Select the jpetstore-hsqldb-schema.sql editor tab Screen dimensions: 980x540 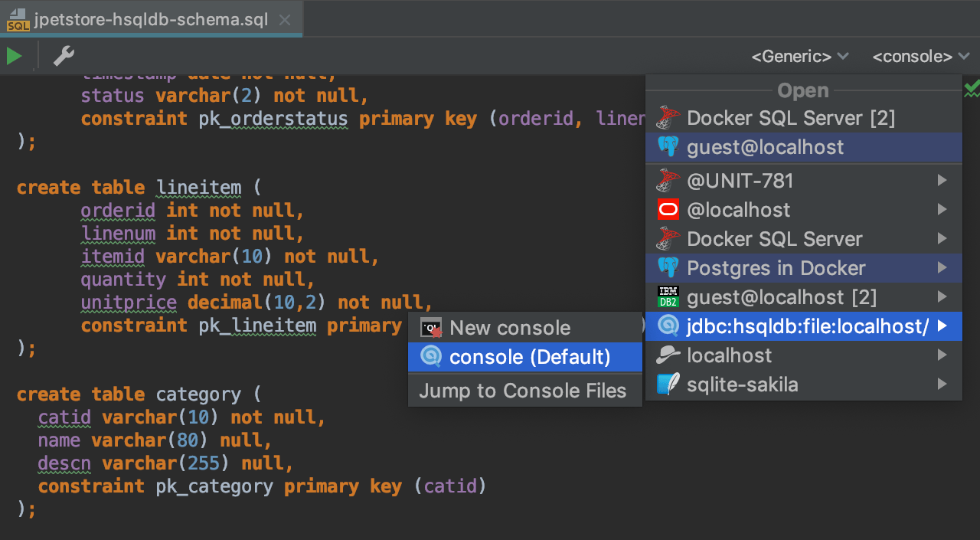[x=150, y=20]
